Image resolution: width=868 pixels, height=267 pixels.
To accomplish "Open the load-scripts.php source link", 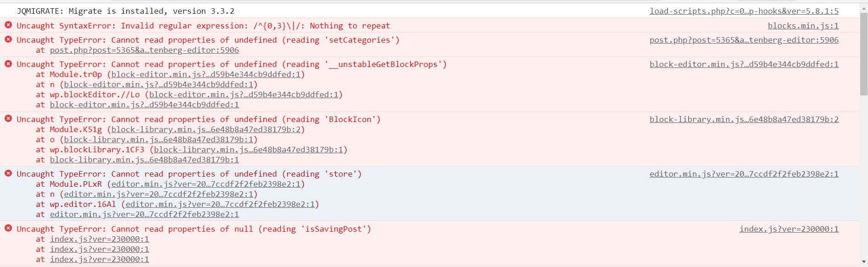I will click(744, 11).
